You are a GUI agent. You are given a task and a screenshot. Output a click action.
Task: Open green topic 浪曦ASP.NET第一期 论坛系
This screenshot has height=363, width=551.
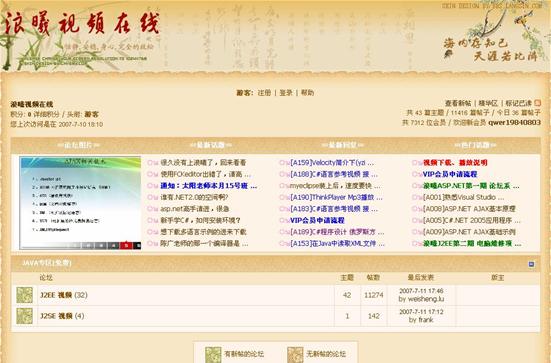(471, 186)
